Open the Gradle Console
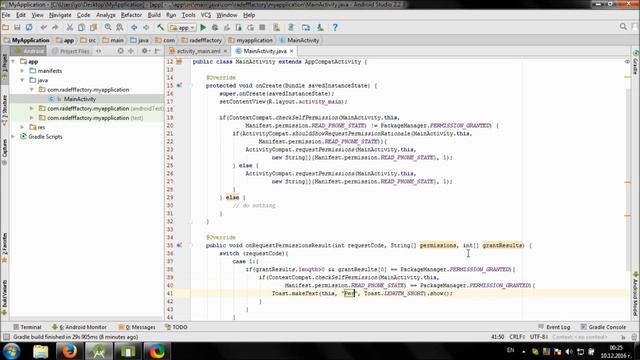Screen dimensions: 640x360 point(603,327)
